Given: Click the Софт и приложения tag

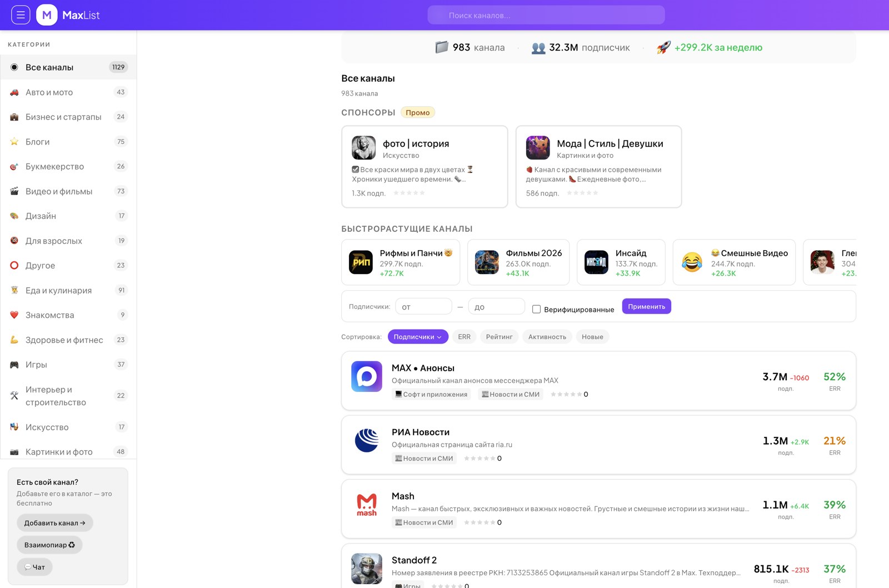Looking at the screenshot, I should coord(431,394).
